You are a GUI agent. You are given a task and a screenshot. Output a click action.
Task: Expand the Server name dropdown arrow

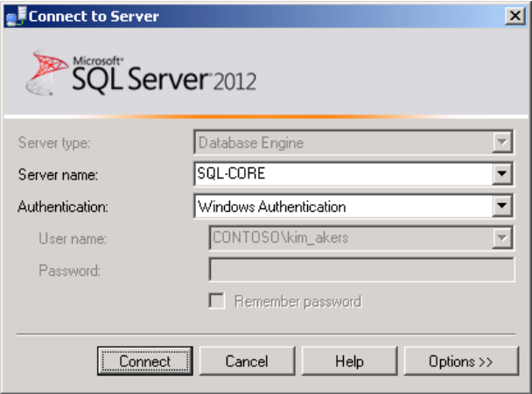501,173
